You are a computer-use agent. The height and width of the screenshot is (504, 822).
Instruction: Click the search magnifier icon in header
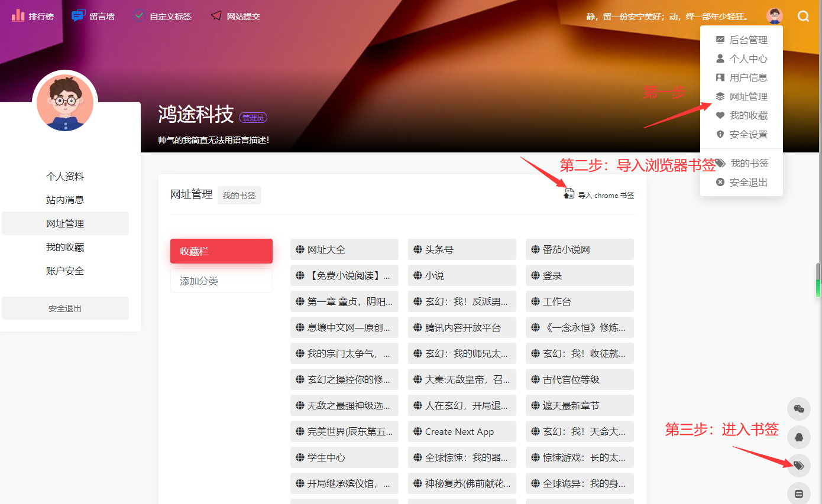pos(803,17)
